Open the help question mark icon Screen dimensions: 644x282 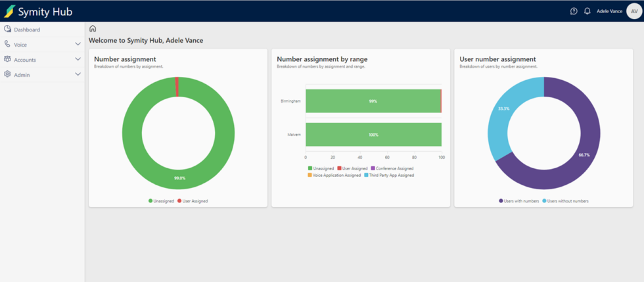[574, 12]
